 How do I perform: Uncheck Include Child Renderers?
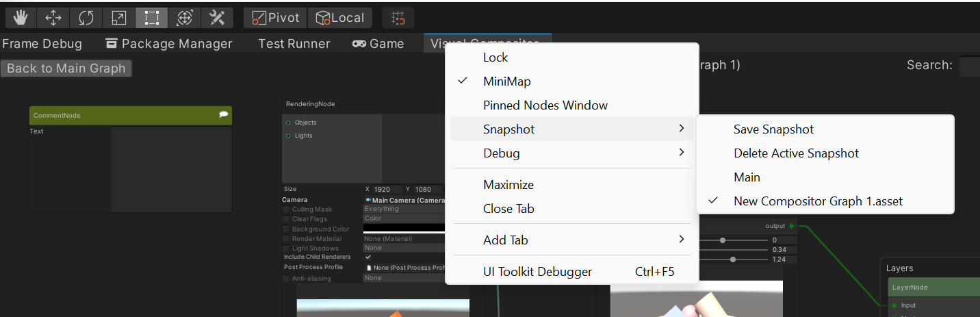(368, 257)
